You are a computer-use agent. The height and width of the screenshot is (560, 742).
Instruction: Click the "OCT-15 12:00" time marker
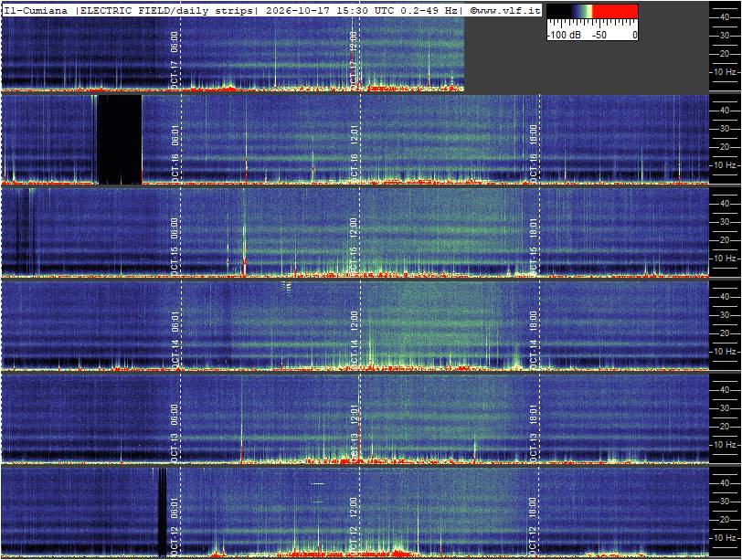353,247
